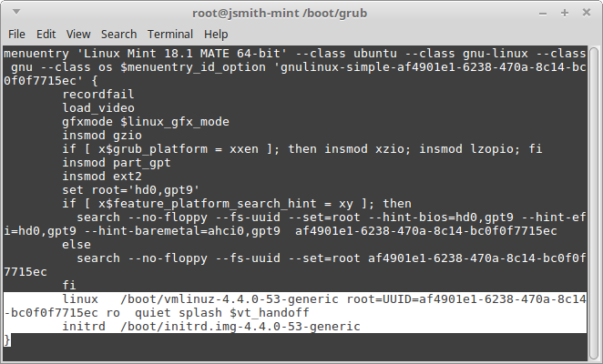Open the Help menu
Screen dimensions: 603x364
coord(216,35)
